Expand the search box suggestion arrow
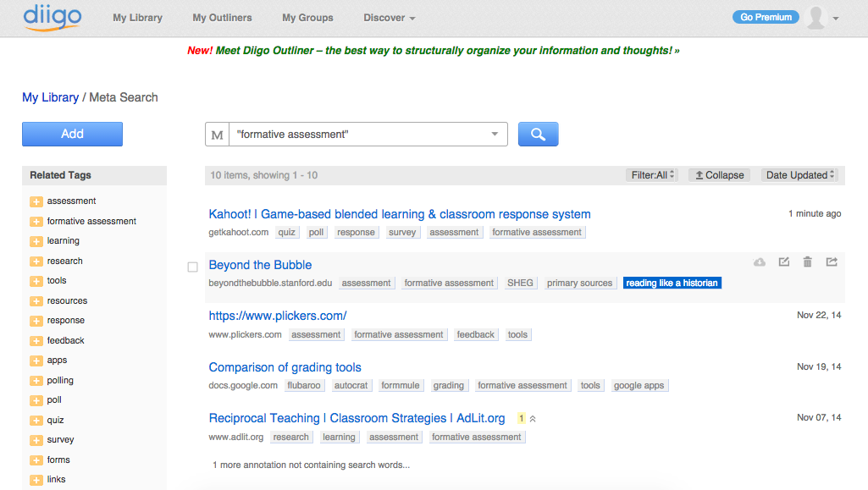This screenshot has width=868, height=490. point(495,135)
